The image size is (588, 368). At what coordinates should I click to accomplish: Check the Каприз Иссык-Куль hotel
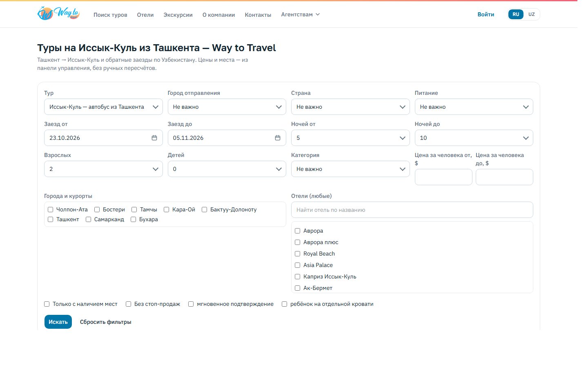click(x=298, y=277)
